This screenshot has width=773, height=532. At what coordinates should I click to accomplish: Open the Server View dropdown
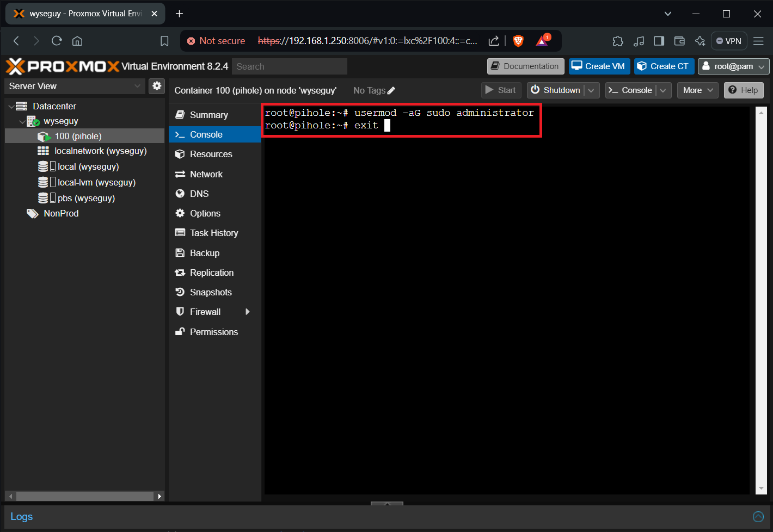[75, 86]
